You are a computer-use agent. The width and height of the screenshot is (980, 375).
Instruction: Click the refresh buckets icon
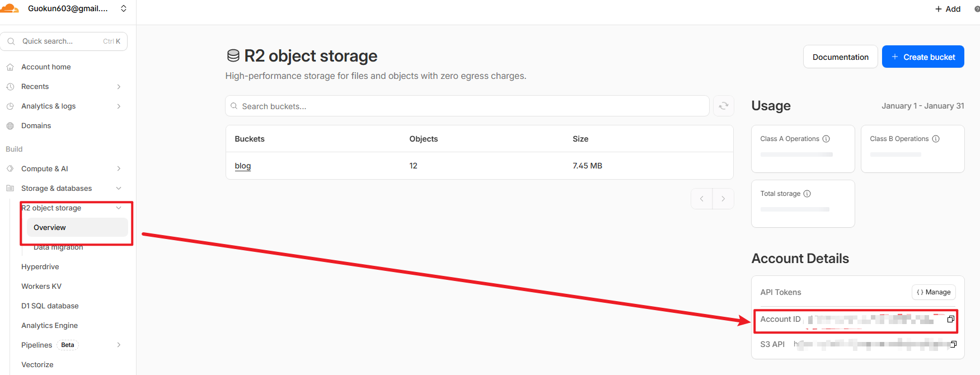pos(723,106)
